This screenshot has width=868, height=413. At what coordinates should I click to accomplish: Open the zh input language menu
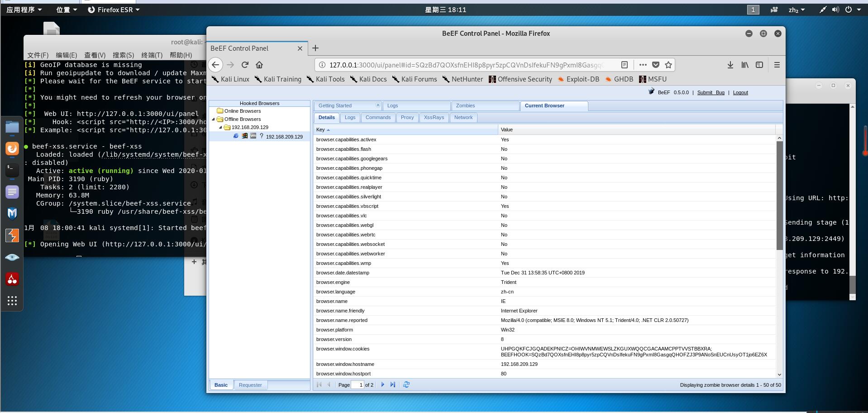796,10
